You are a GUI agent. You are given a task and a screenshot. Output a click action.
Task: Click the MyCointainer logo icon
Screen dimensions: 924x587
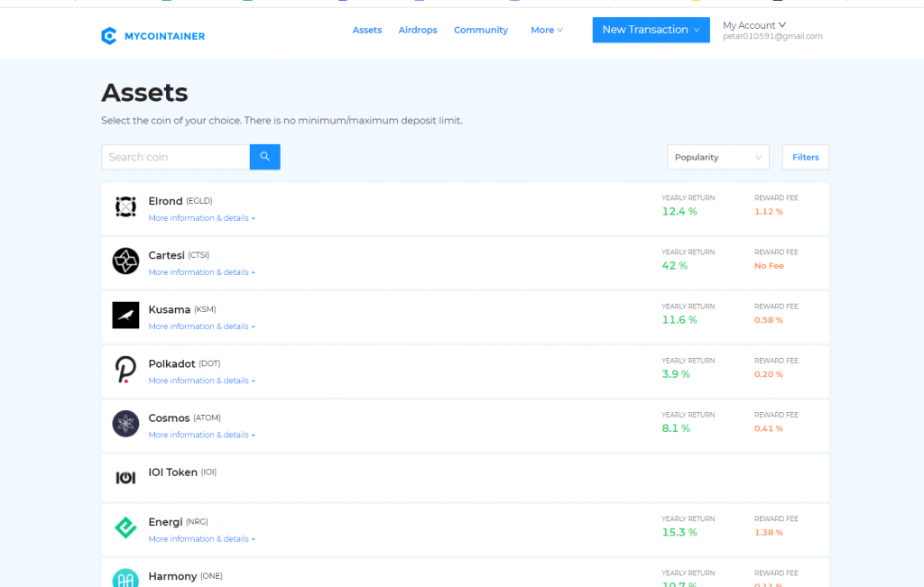(x=109, y=36)
